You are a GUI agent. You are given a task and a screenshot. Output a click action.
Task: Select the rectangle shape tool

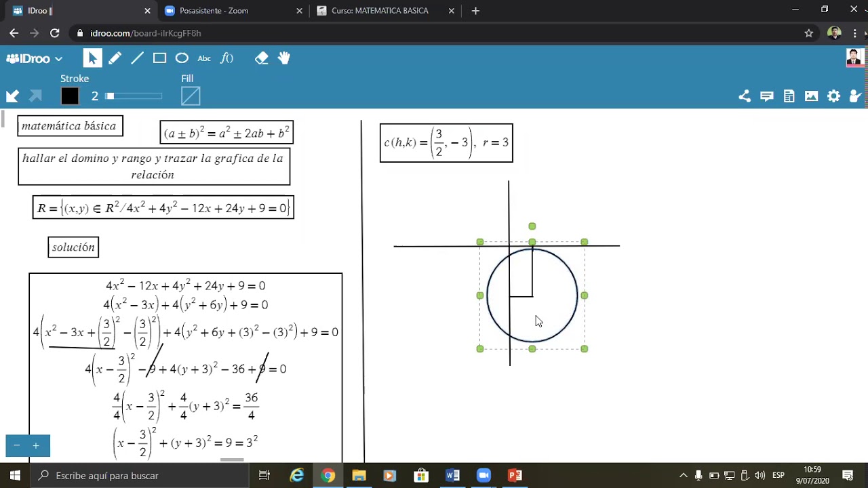159,58
